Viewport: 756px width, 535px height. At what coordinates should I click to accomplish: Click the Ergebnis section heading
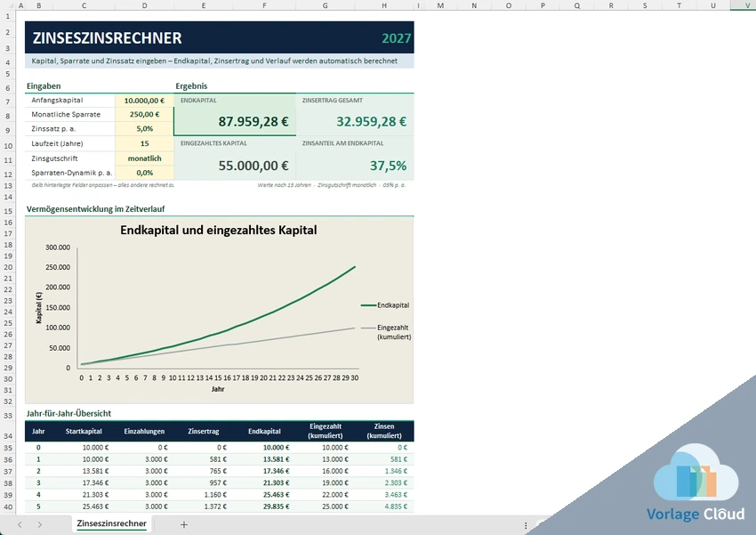click(x=191, y=86)
